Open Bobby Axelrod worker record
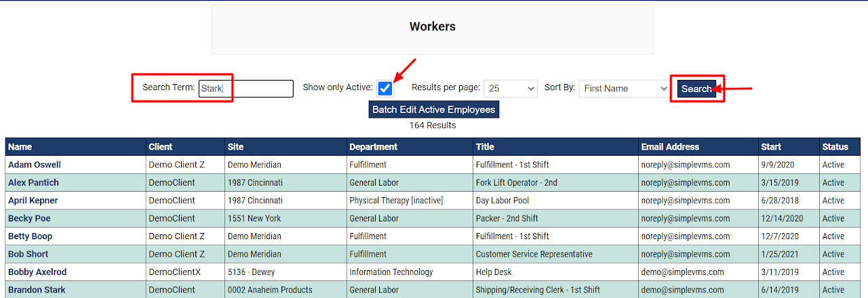Screen dimensions: 868x298 tap(37, 272)
